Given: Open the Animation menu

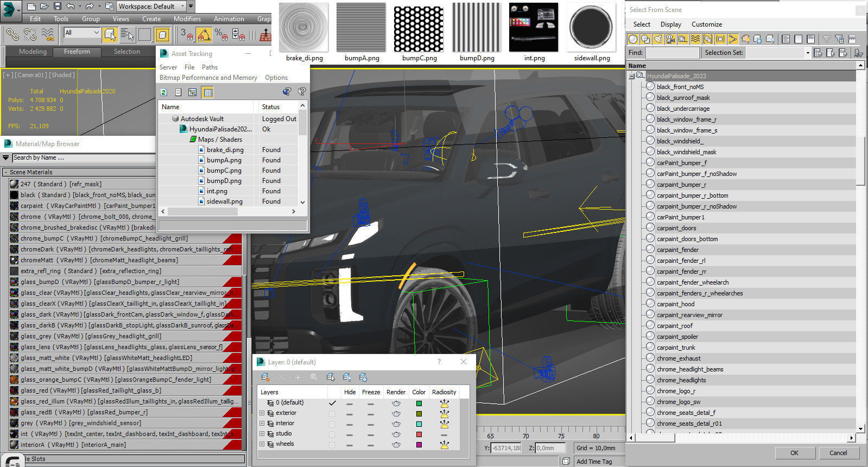Looking at the screenshot, I should click(229, 19).
